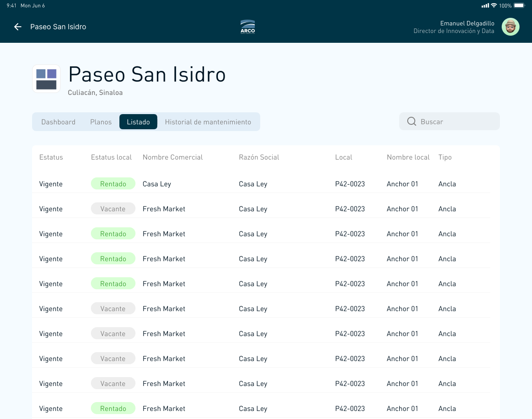The height and width of the screenshot is (419, 532).
Task: Click Director de Innovación y Data text
Action: click(x=454, y=31)
